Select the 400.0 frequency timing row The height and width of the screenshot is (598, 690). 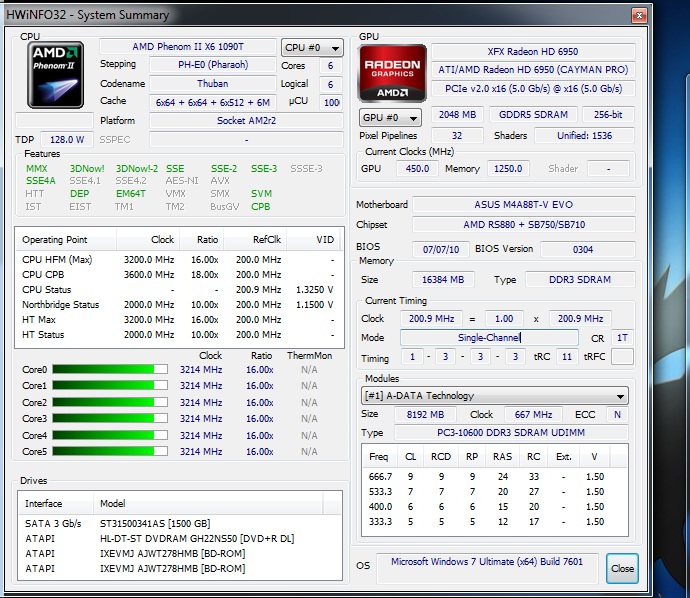point(495,506)
